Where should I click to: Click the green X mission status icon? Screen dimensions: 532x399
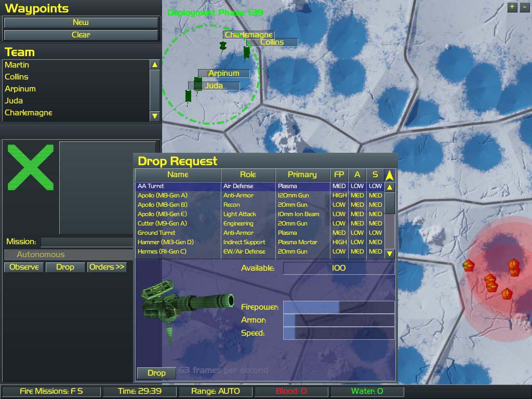pos(30,169)
